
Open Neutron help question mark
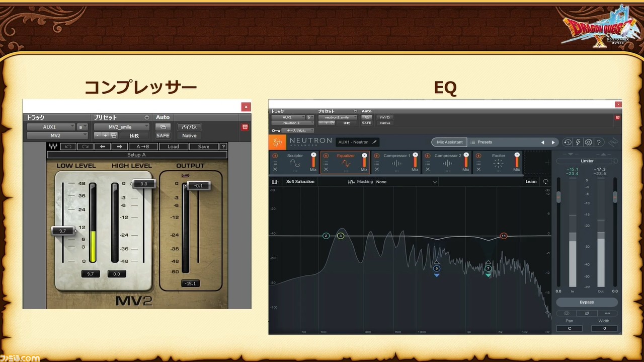coord(599,142)
